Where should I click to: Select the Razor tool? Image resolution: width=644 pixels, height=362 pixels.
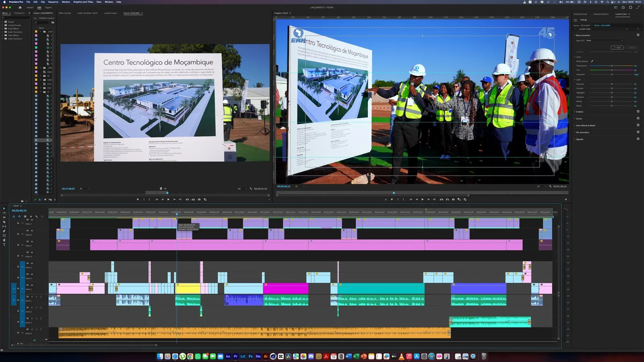[x=4, y=222]
